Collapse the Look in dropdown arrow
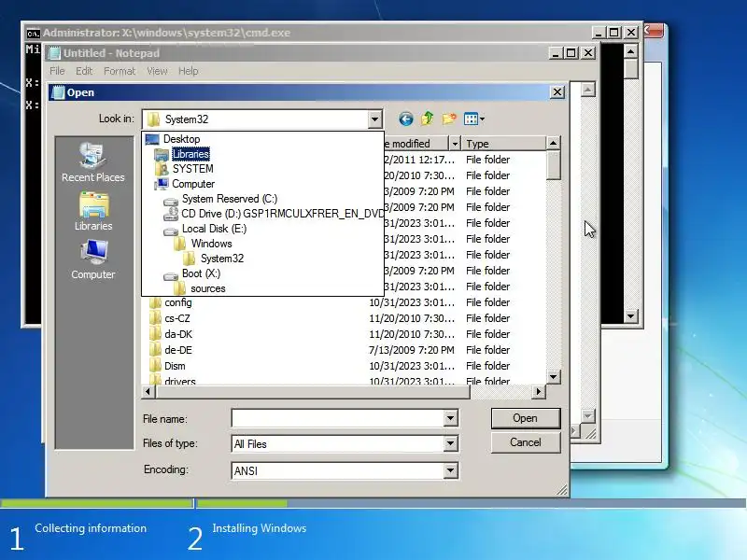 pos(375,119)
